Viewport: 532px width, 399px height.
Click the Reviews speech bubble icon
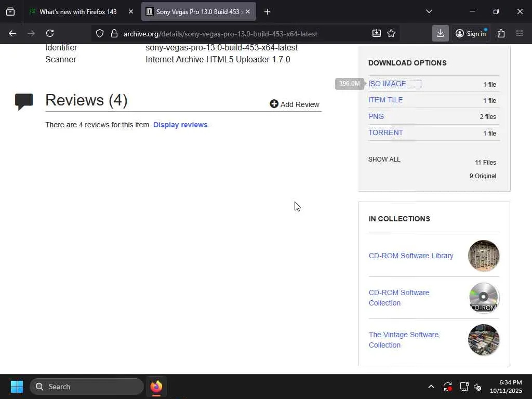pos(24,102)
